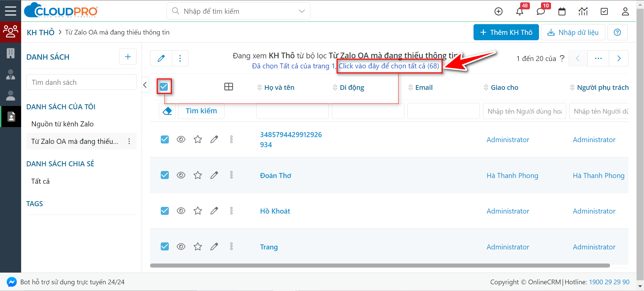
Task: Open chat messages icon with 10 badge
Action: (541, 11)
